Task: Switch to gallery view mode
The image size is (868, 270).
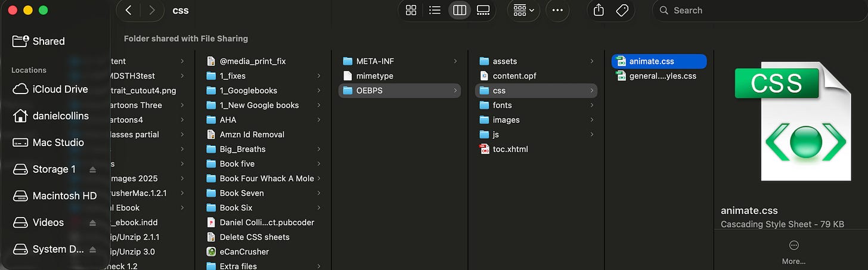Action: pos(483,10)
